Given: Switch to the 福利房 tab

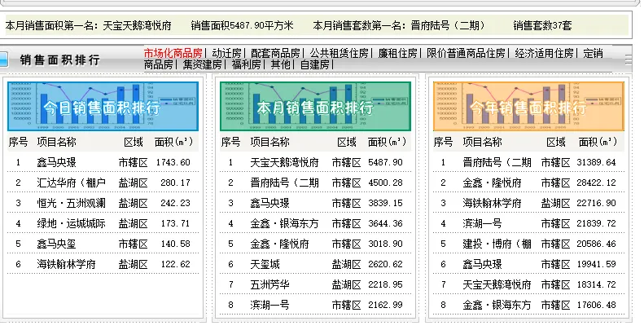Looking at the screenshot, I should (x=247, y=64).
